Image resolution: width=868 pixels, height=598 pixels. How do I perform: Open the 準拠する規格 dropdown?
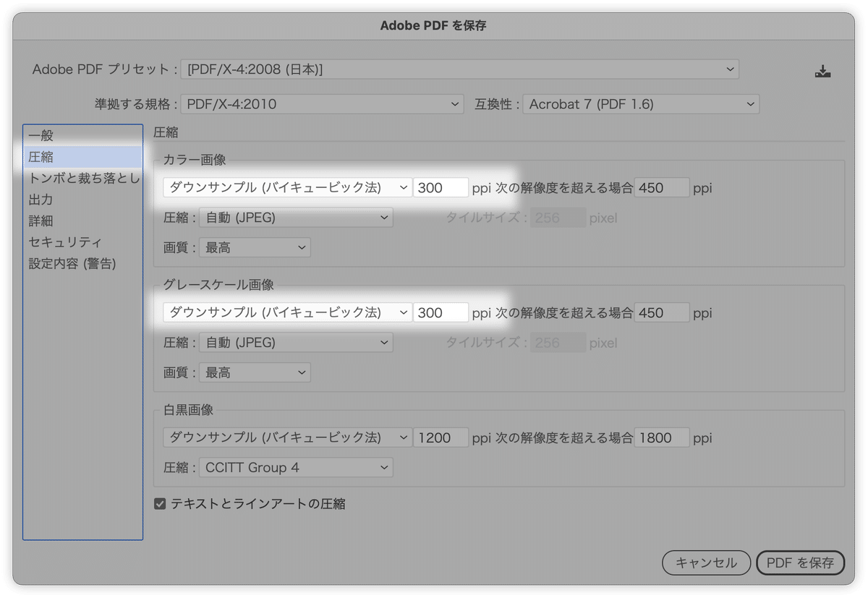322,104
